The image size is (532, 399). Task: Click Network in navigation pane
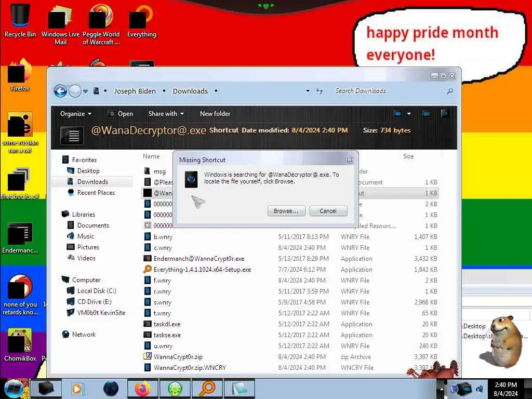pyautogui.click(x=84, y=334)
